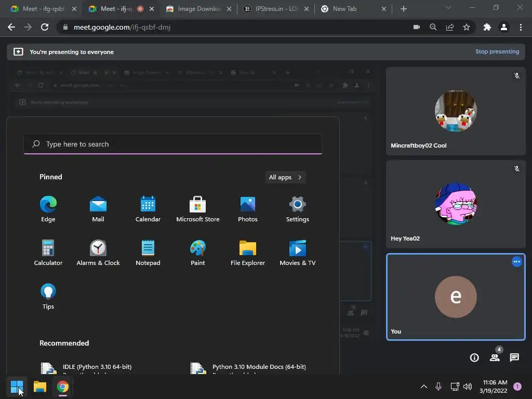Click the Mincraftboy02 Cool participant tile
Screen dimensions: 532x399
(456, 111)
